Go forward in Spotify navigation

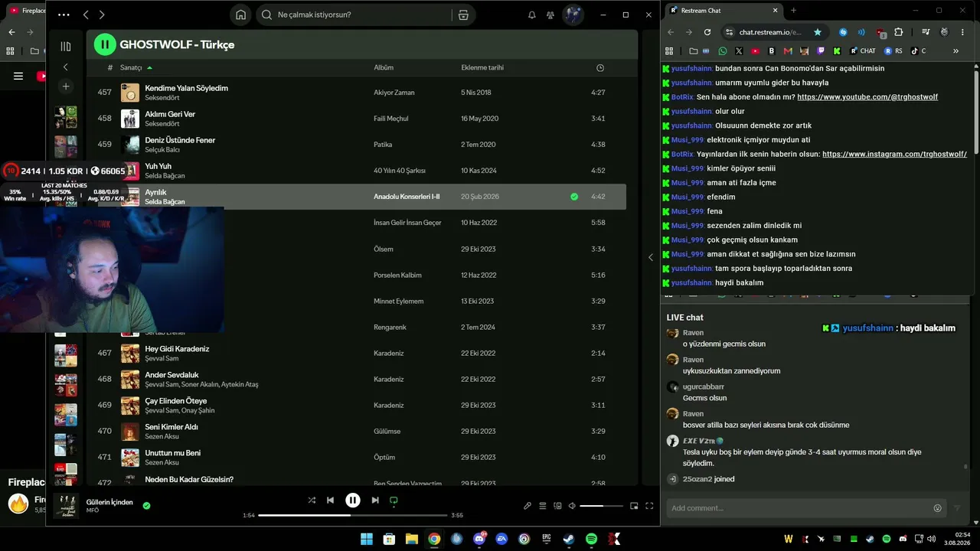102,15
